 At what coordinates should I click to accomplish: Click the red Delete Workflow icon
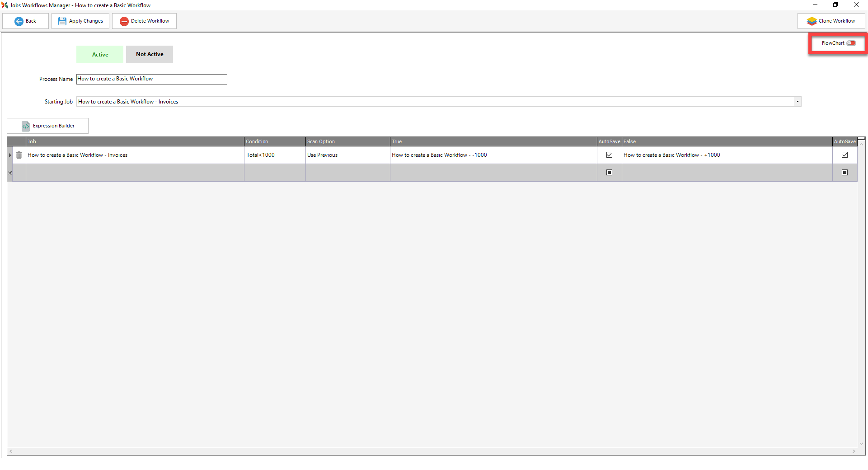tap(124, 21)
